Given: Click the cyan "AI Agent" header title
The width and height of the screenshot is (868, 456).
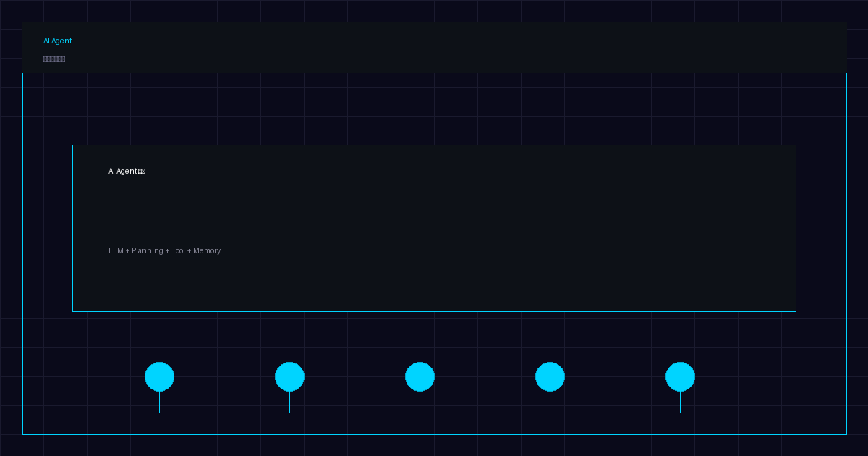Looking at the screenshot, I should pos(57,41).
